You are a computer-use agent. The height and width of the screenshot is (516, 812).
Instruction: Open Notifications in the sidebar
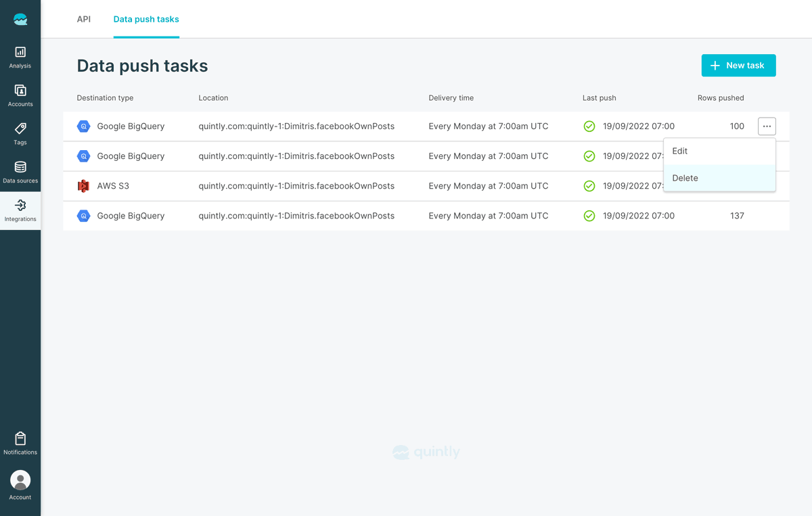pos(20,444)
